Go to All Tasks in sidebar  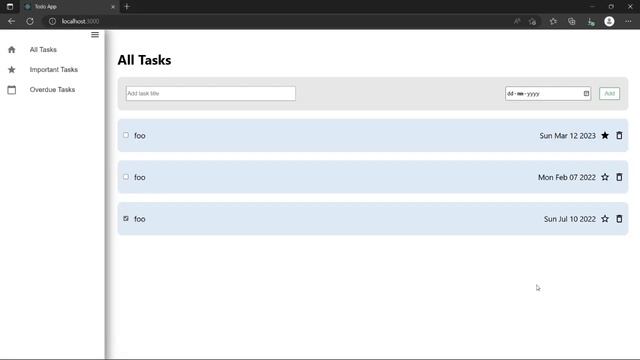(43, 50)
